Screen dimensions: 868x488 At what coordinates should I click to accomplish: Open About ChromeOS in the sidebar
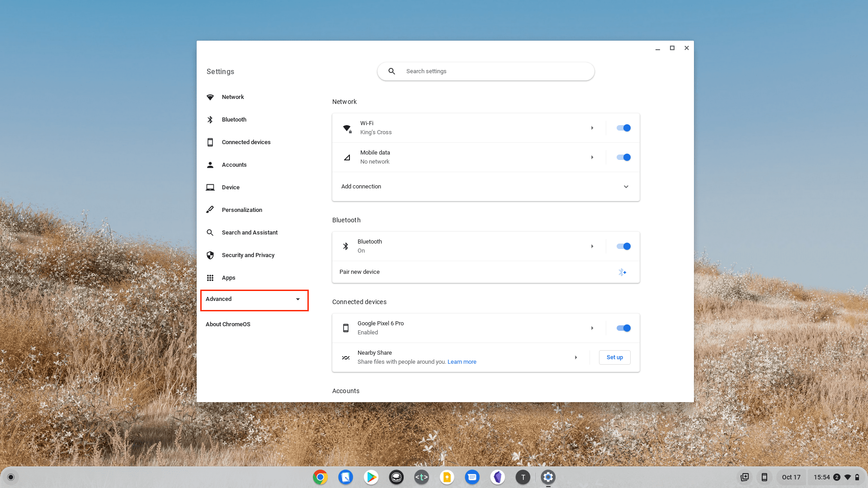tap(228, 324)
